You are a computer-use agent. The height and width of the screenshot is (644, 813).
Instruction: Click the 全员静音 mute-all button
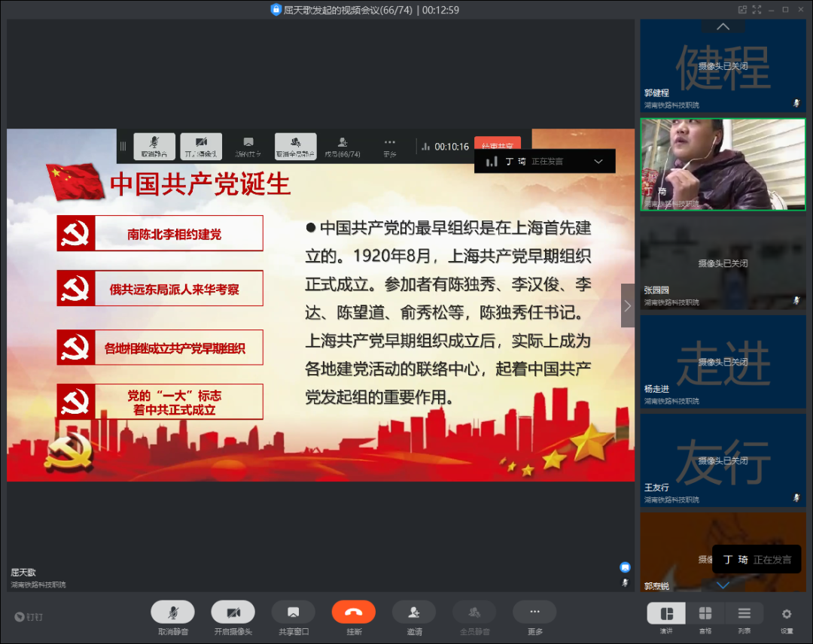click(474, 612)
